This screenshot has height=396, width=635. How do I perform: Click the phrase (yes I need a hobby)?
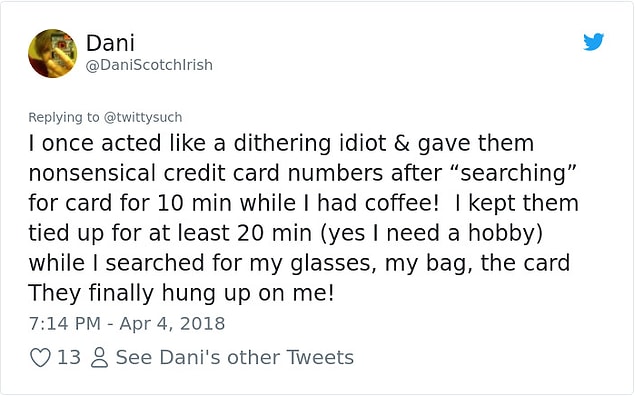tap(432, 233)
